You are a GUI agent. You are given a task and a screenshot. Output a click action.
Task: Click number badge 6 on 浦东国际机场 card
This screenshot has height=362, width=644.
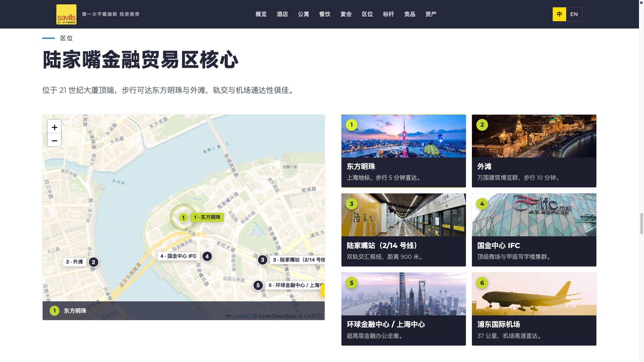tap(482, 283)
